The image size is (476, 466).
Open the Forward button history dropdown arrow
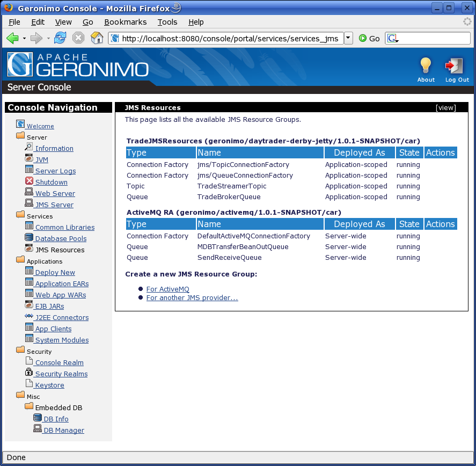pos(48,39)
